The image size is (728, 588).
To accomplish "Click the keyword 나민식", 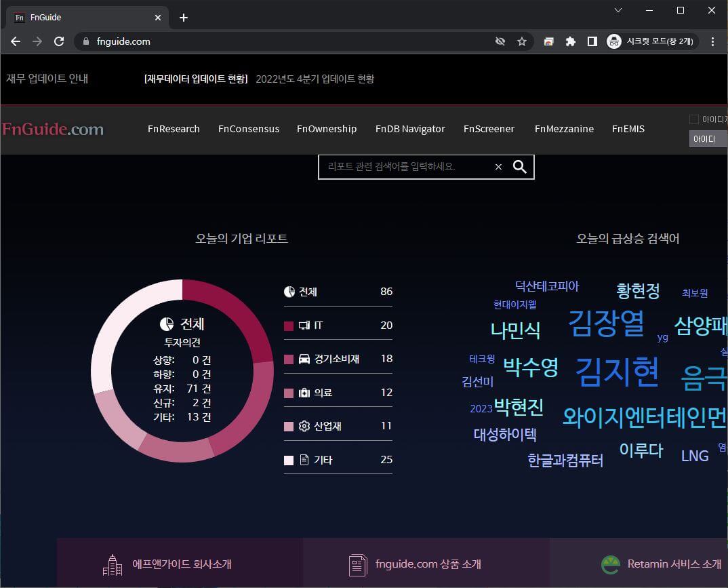I will [x=515, y=330].
